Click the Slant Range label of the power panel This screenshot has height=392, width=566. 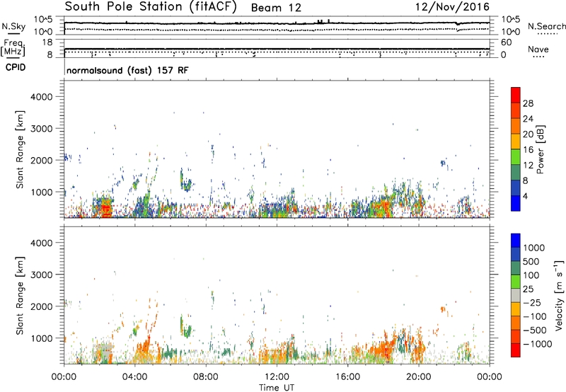click(x=20, y=149)
